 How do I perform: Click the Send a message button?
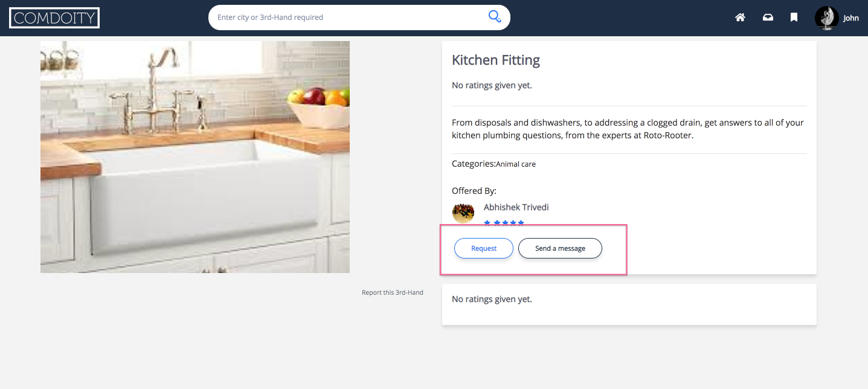(560, 248)
